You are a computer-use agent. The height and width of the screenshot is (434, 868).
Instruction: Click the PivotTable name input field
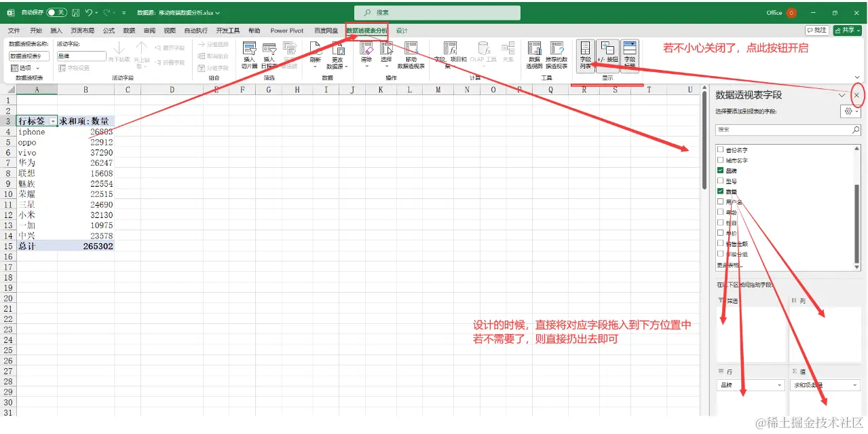click(x=29, y=56)
